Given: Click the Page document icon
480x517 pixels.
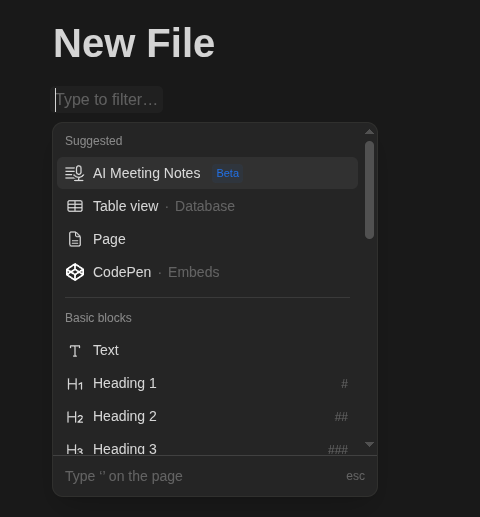Looking at the screenshot, I should coord(75,239).
